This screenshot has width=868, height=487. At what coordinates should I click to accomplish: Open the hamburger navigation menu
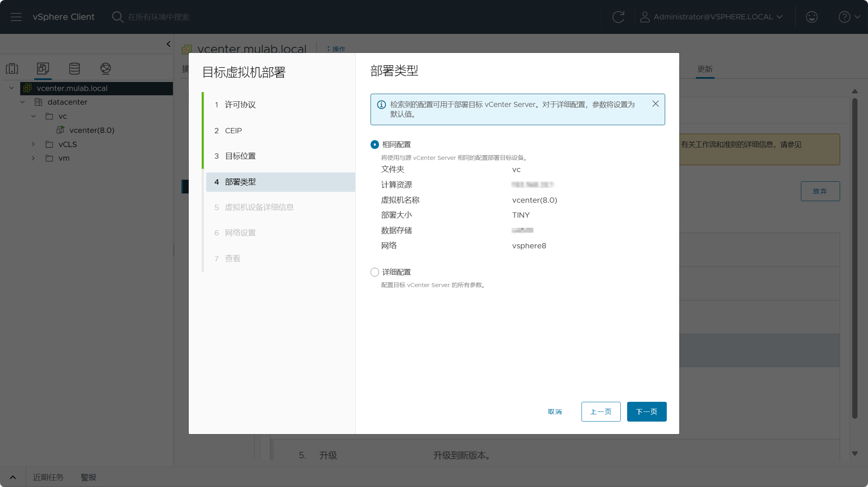[x=16, y=17]
